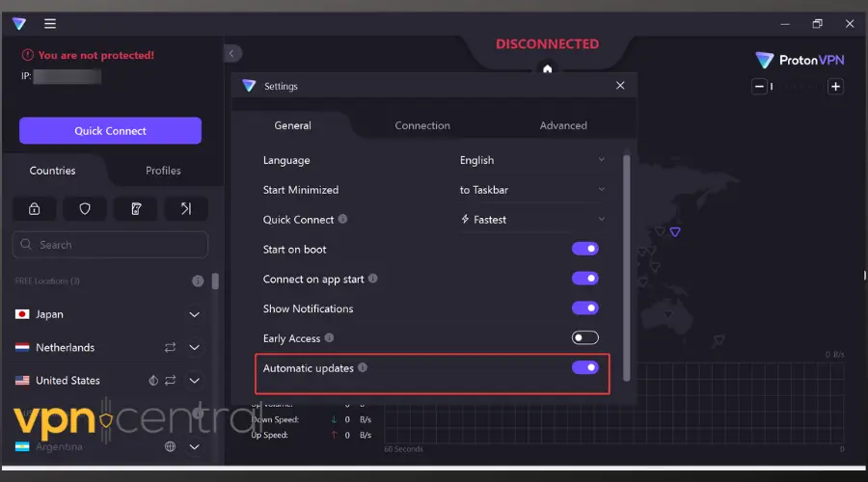Click the Settings dialog Proton logo
Image resolution: width=868 pixels, height=482 pixels.
tap(249, 86)
